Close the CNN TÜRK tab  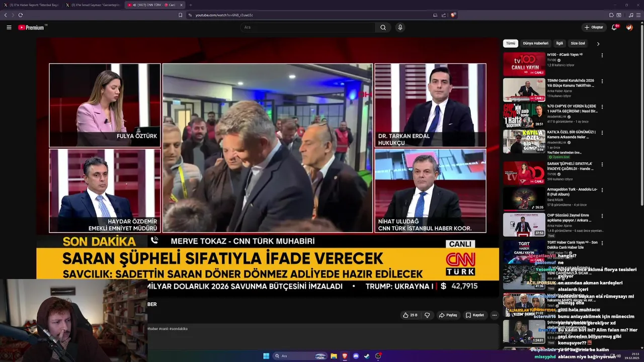[182, 5]
